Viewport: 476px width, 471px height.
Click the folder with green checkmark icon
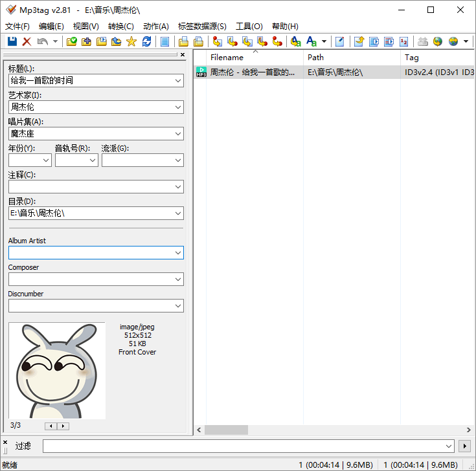coord(72,41)
